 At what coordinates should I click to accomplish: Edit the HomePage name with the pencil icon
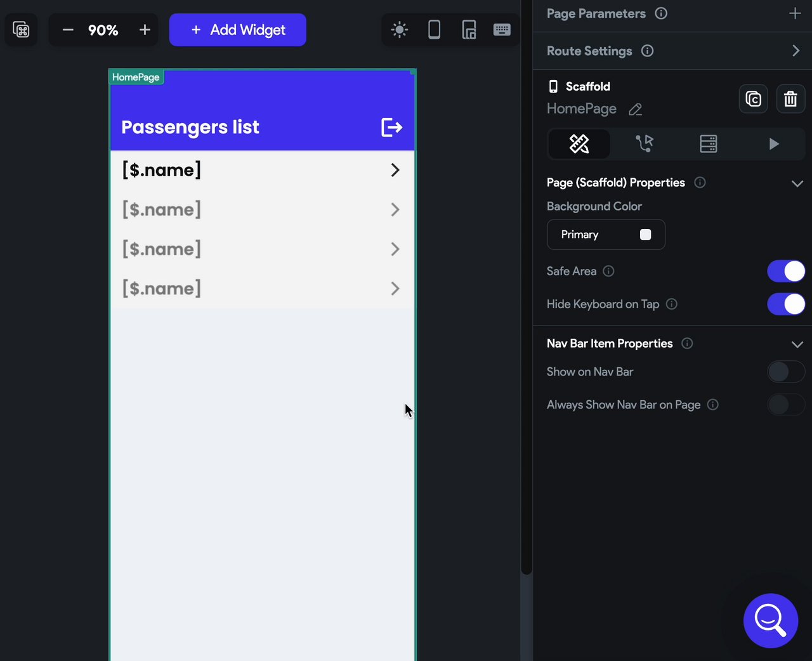pyautogui.click(x=635, y=110)
